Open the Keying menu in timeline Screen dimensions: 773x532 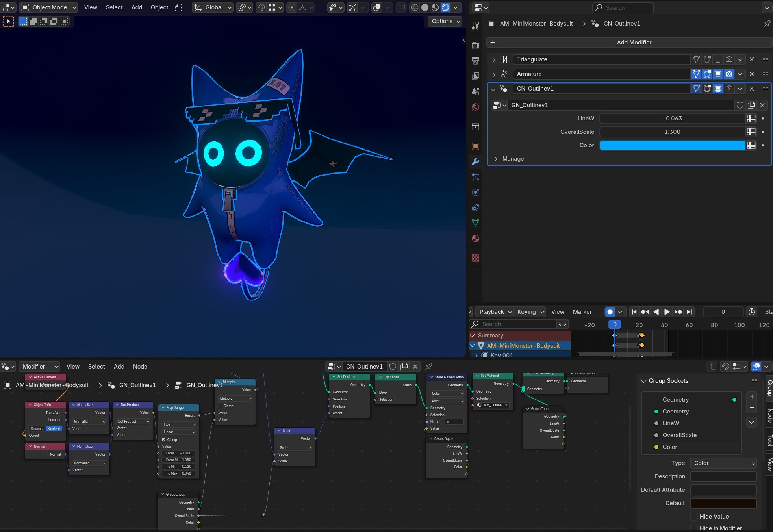click(530, 312)
